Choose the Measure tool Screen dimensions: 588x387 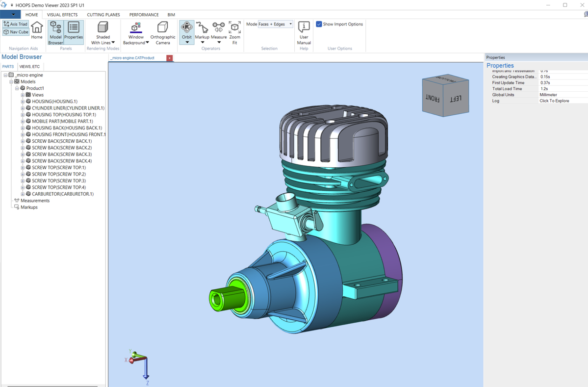219,29
